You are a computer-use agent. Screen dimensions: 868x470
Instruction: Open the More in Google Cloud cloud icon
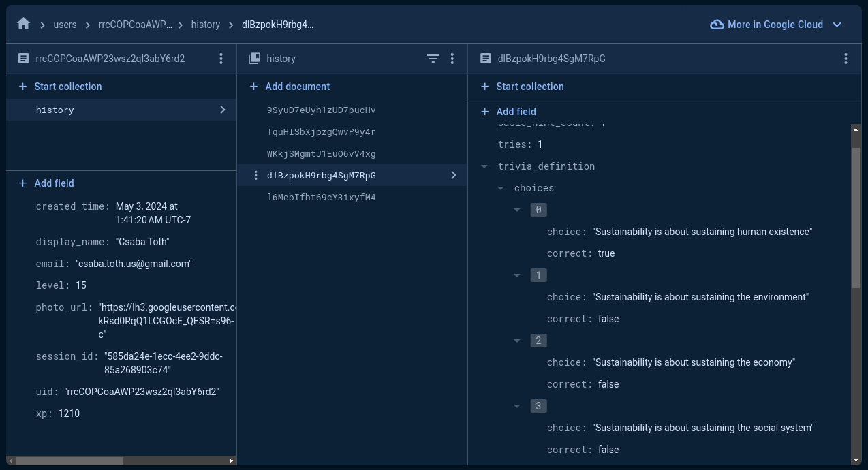pos(717,25)
